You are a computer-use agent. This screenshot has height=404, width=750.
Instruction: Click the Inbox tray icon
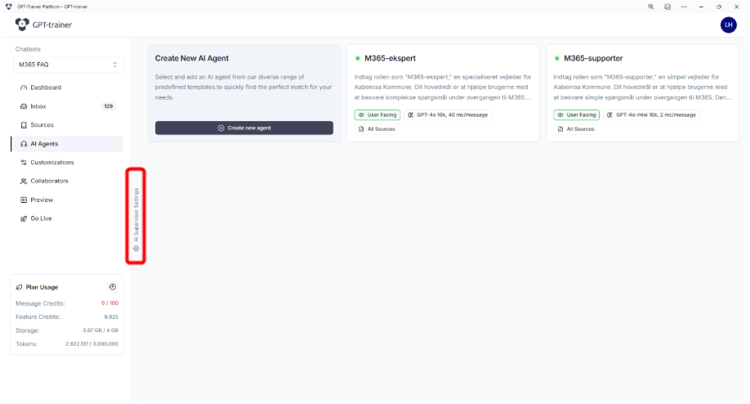point(23,106)
